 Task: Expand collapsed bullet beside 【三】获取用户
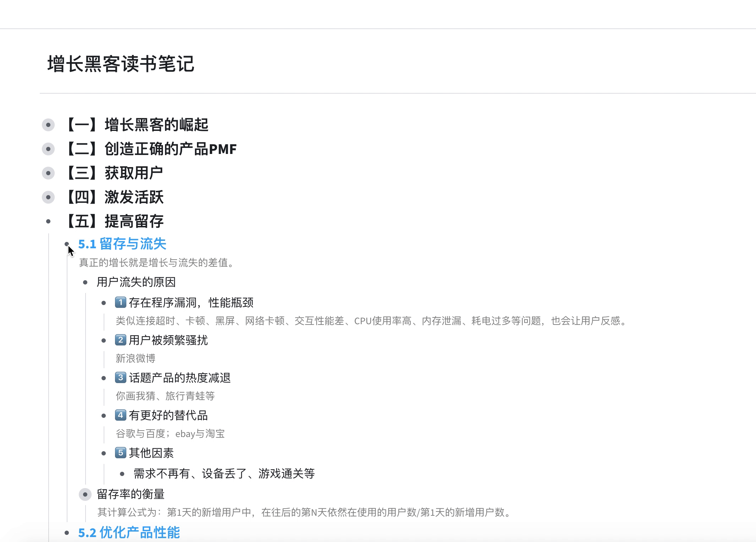(x=48, y=173)
